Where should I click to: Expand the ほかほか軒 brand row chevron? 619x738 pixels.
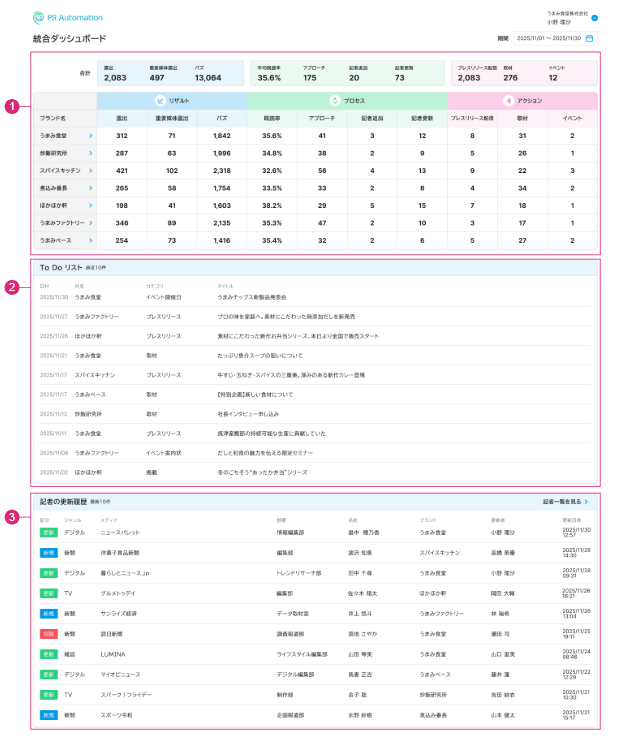(x=90, y=206)
